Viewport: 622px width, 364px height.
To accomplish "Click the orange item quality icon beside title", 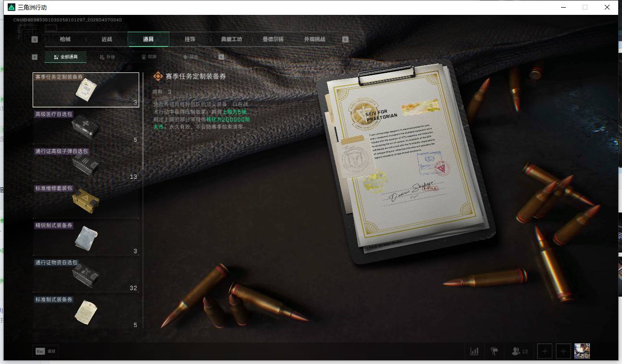I will (x=157, y=76).
